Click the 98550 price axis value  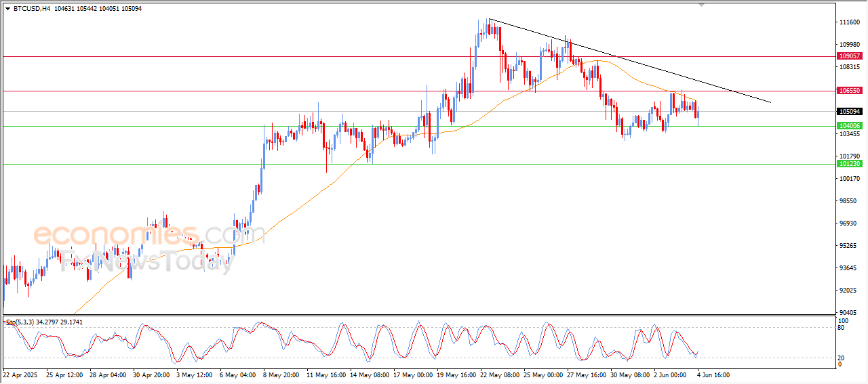point(848,201)
